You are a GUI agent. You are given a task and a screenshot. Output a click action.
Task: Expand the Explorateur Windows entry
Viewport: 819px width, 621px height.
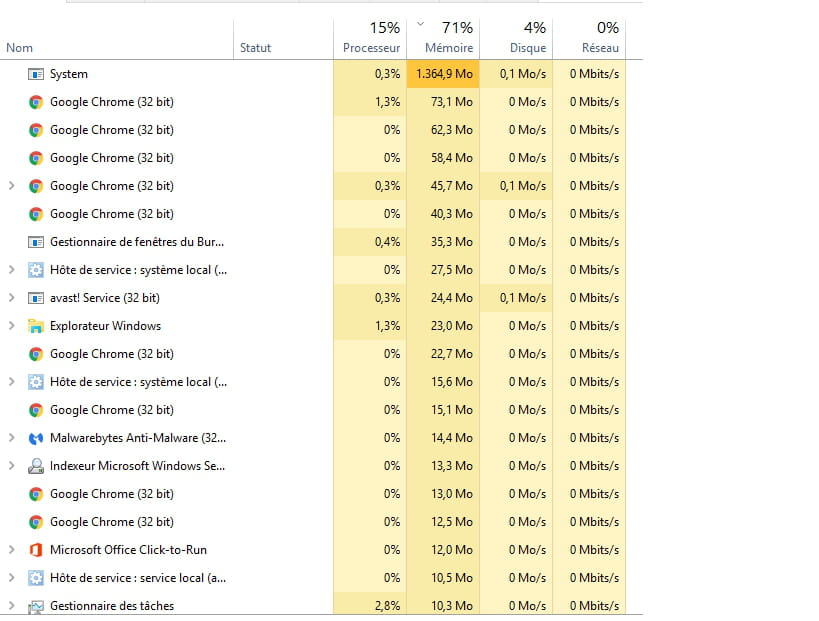tap(11, 326)
